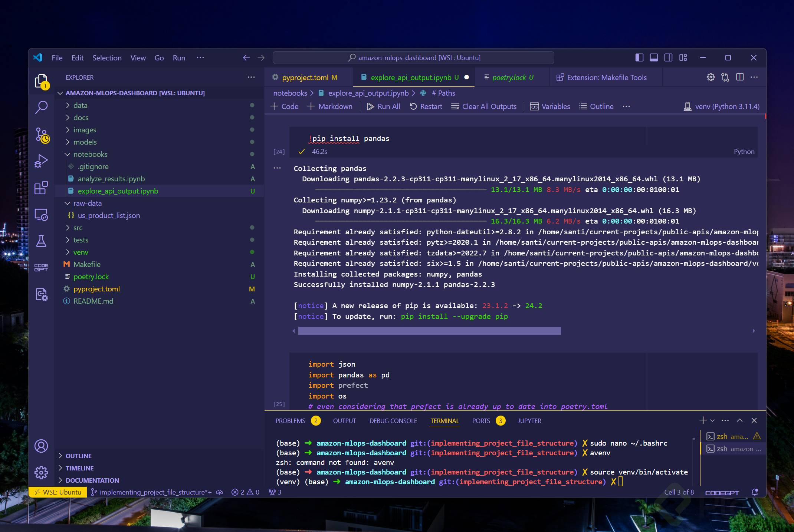Open the Selection menu

(x=107, y=58)
